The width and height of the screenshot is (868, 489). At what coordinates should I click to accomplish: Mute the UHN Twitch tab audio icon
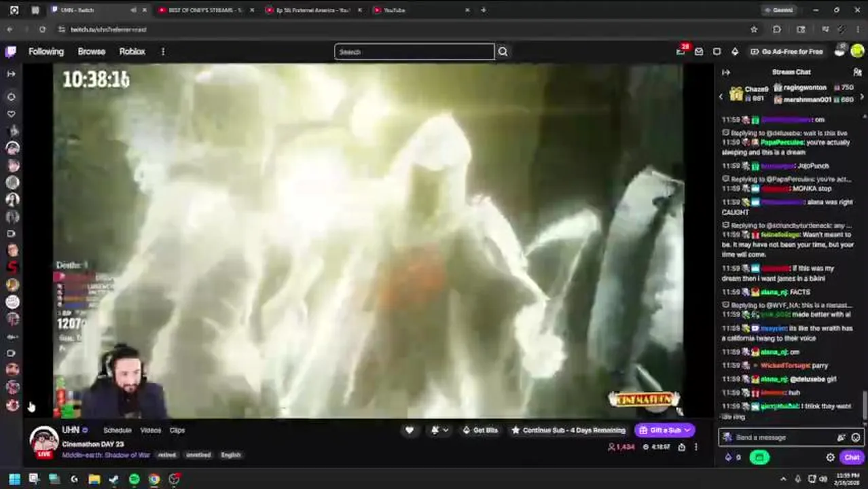pos(133,10)
